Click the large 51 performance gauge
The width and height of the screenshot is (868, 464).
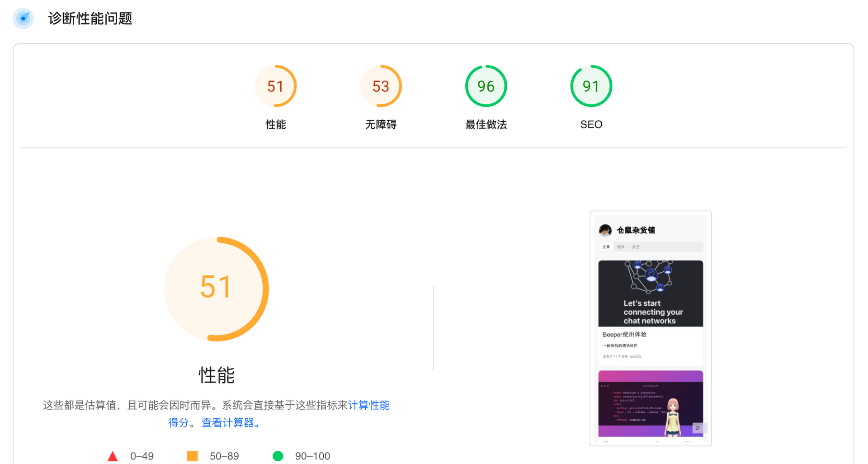(x=217, y=289)
